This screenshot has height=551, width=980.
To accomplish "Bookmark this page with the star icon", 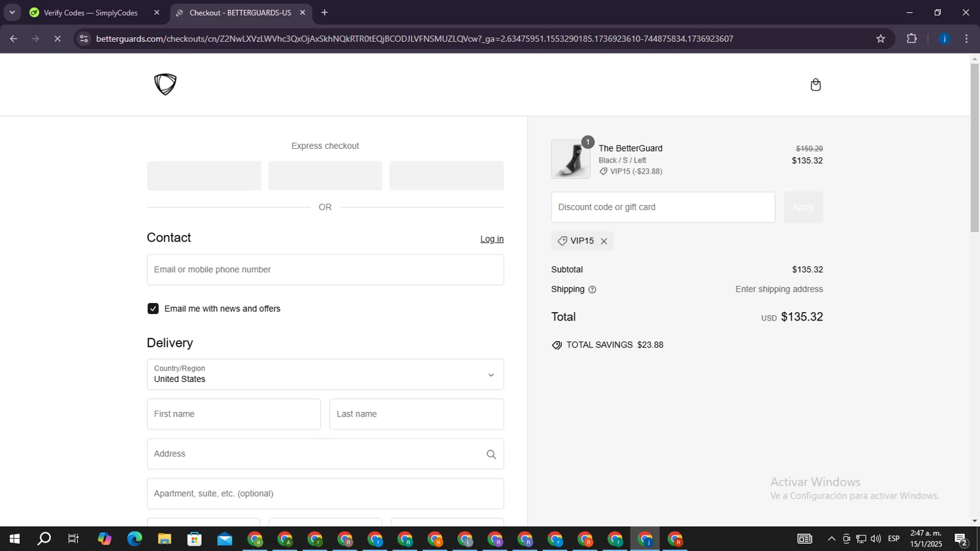I will (x=881, y=39).
